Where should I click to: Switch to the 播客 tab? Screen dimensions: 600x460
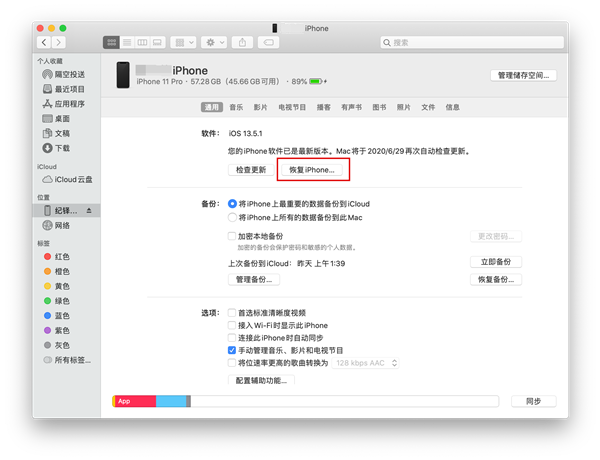(x=323, y=107)
